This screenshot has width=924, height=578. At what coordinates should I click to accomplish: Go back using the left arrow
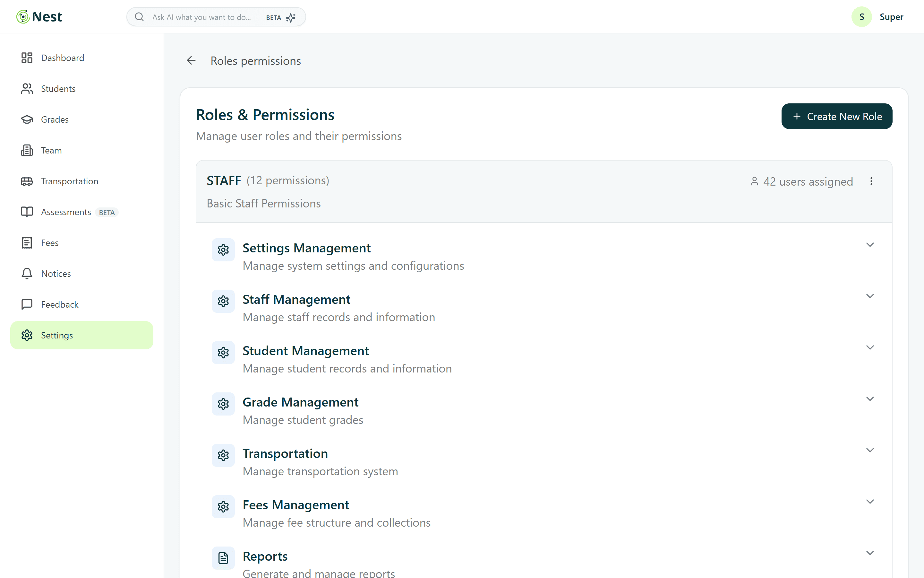click(191, 60)
